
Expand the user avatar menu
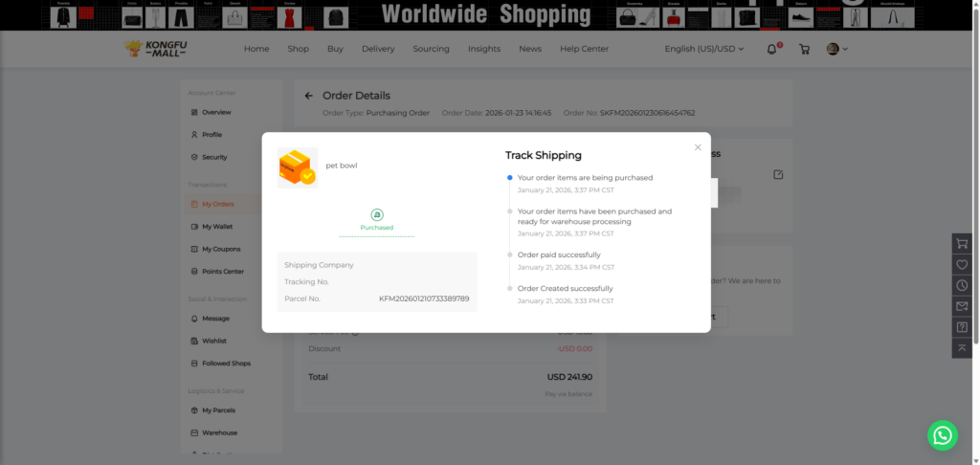click(x=836, y=49)
